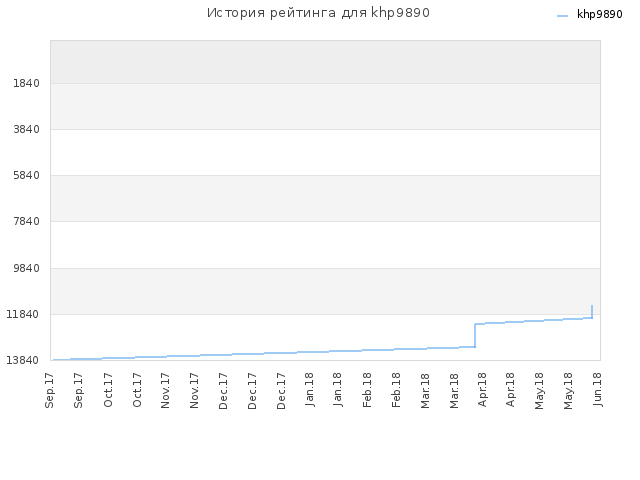Click the 1840 y-axis label
640x480 pixels.
coord(27,83)
